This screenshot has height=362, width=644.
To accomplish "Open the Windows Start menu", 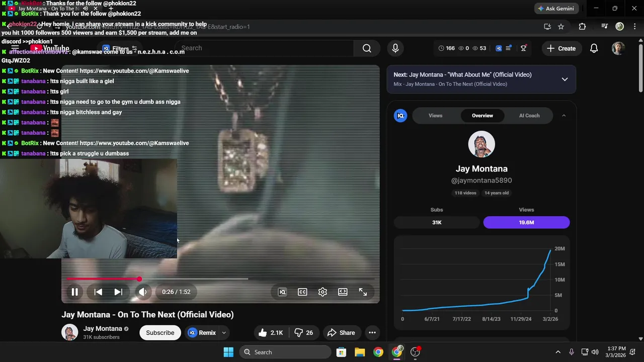I will [228, 352].
